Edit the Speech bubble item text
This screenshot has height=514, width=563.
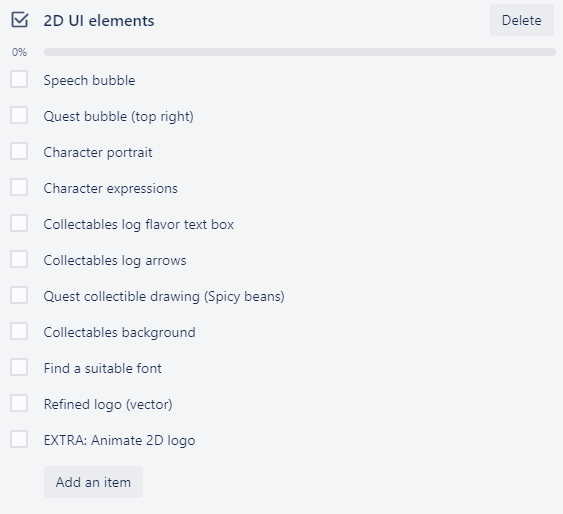point(89,80)
